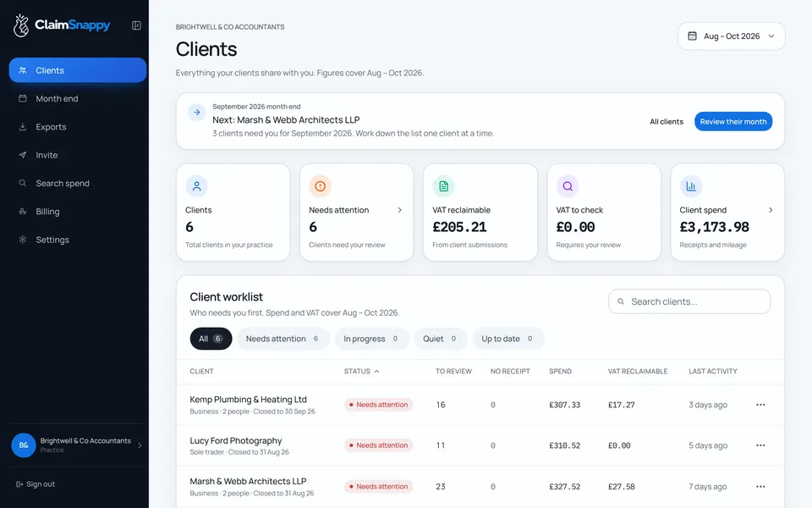812x508 pixels.
Task: Click the Sign out door icon
Action: coord(19,484)
